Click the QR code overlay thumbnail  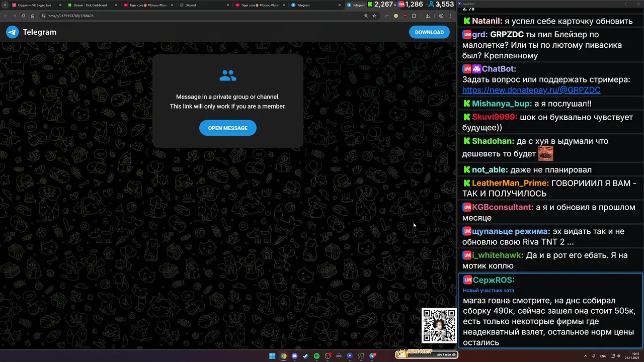[x=439, y=326]
